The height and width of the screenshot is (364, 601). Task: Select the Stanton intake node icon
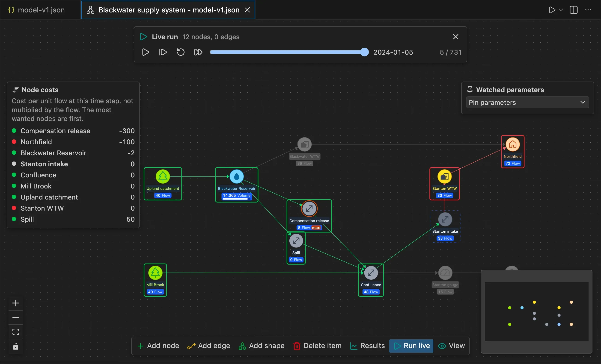pyautogui.click(x=445, y=219)
